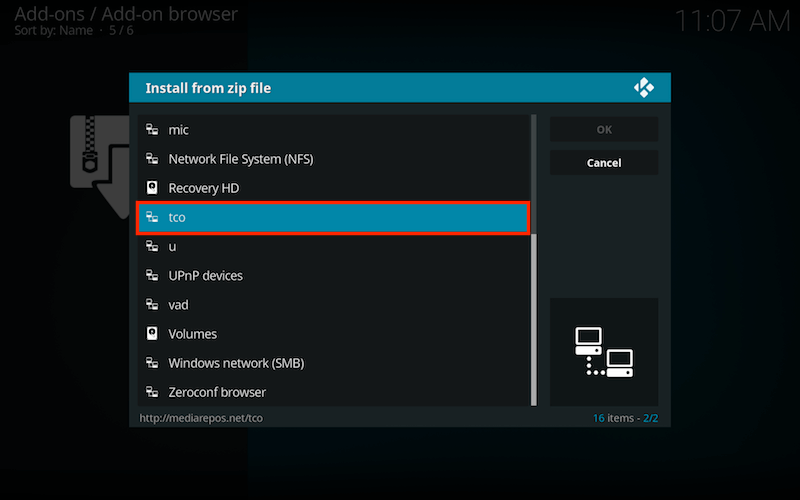The width and height of the screenshot is (800, 500).
Task: Click the network icon next to Network File System
Action: click(x=152, y=159)
